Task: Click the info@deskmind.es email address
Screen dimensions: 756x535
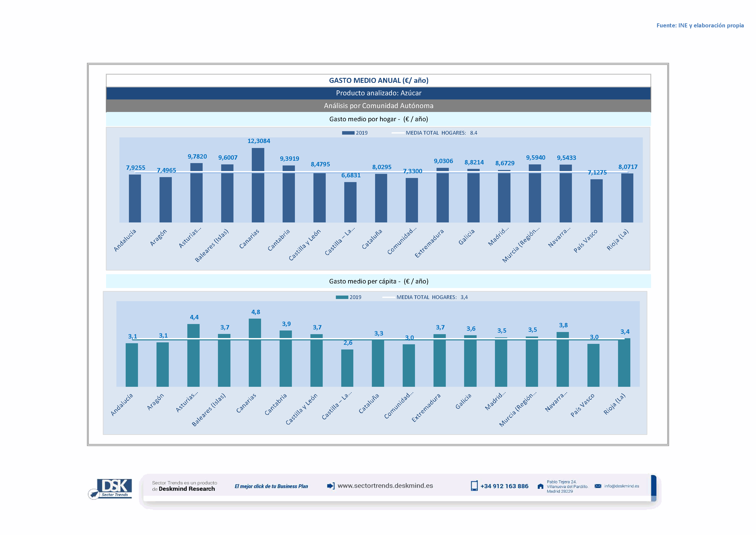Action: coord(622,486)
